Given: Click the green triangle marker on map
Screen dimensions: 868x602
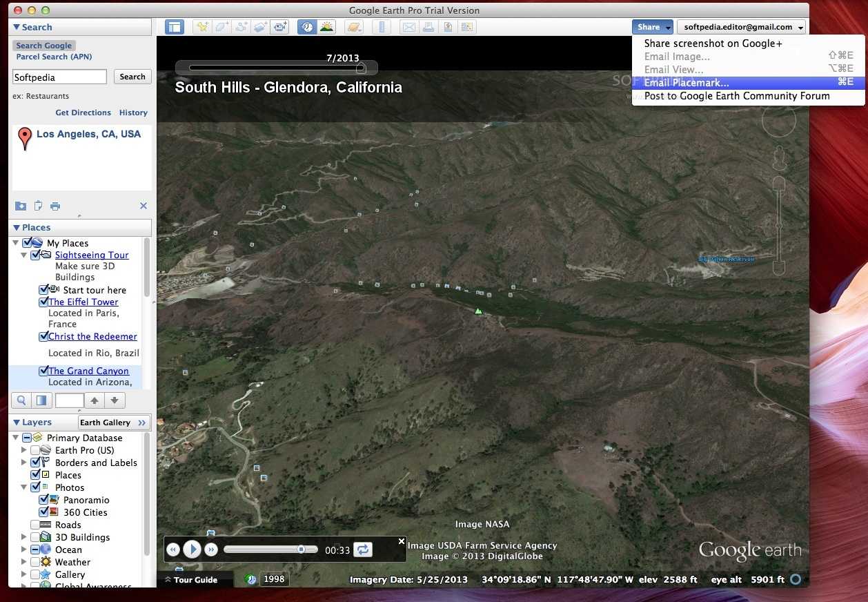Looking at the screenshot, I should click(x=477, y=311).
